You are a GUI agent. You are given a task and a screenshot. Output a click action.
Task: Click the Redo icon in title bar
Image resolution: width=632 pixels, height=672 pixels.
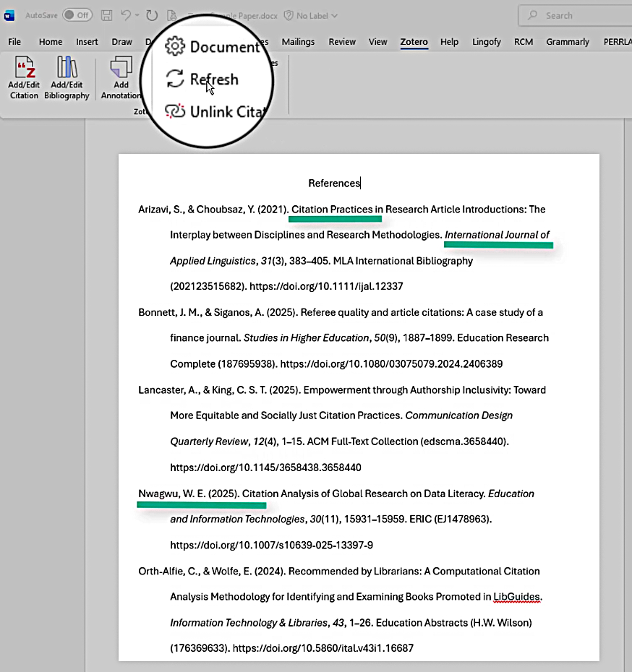click(152, 15)
